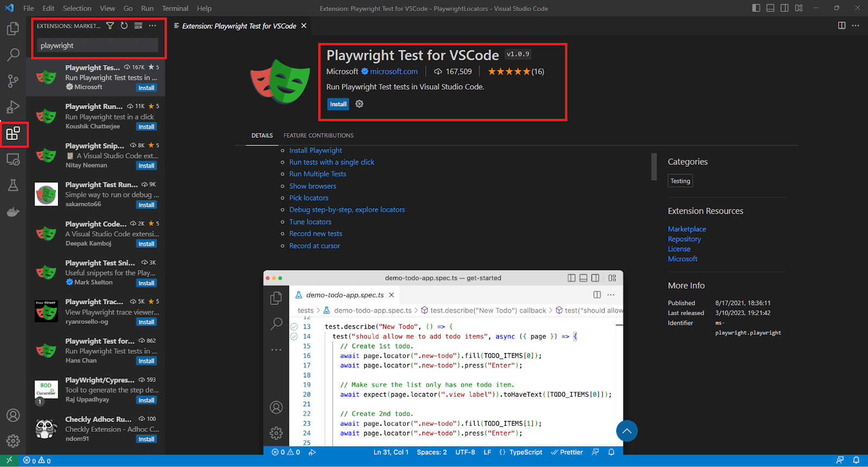The height and width of the screenshot is (467, 868).
Task: Open the Accounts menu in activity bar
Action: click(13, 415)
